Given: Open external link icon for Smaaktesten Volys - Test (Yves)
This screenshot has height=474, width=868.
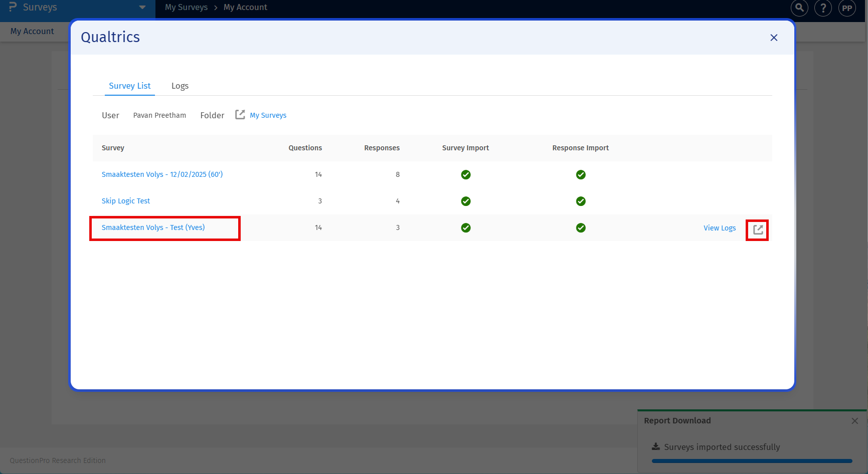Looking at the screenshot, I should point(758,229).
